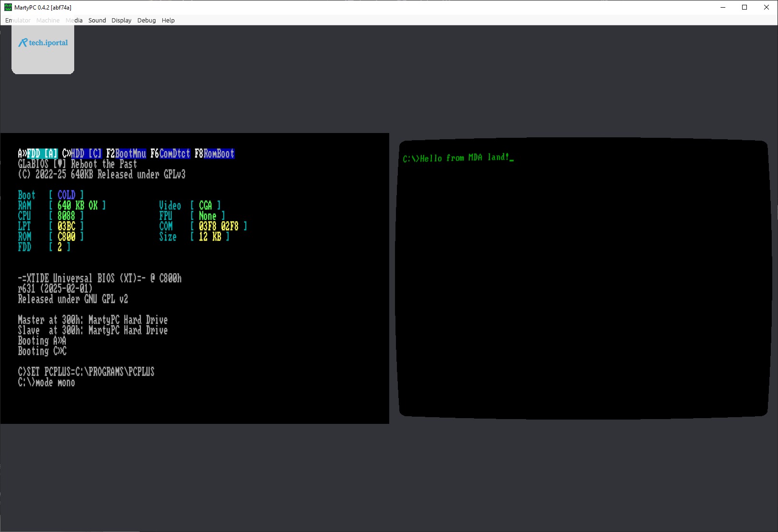The height and width of the screenshot is (532, 778).
Task: Click the "F8RomBoot" option text
Action: [214, 154]
